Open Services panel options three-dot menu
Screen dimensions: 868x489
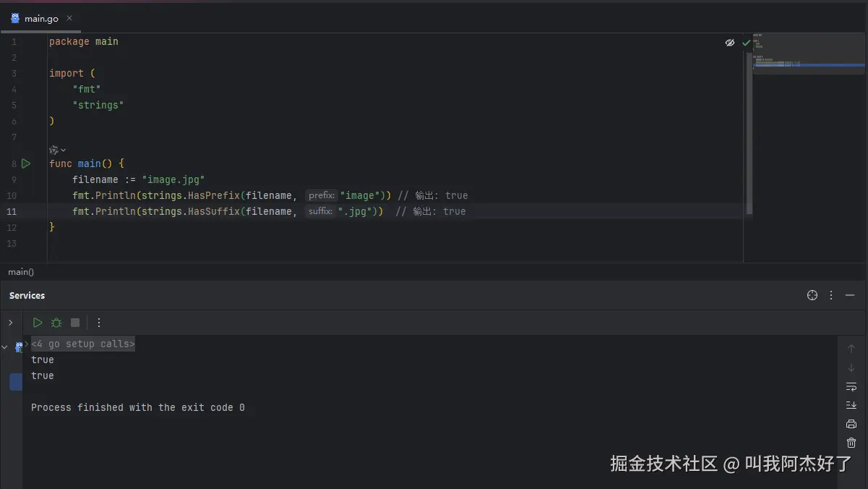click(831, 295)
